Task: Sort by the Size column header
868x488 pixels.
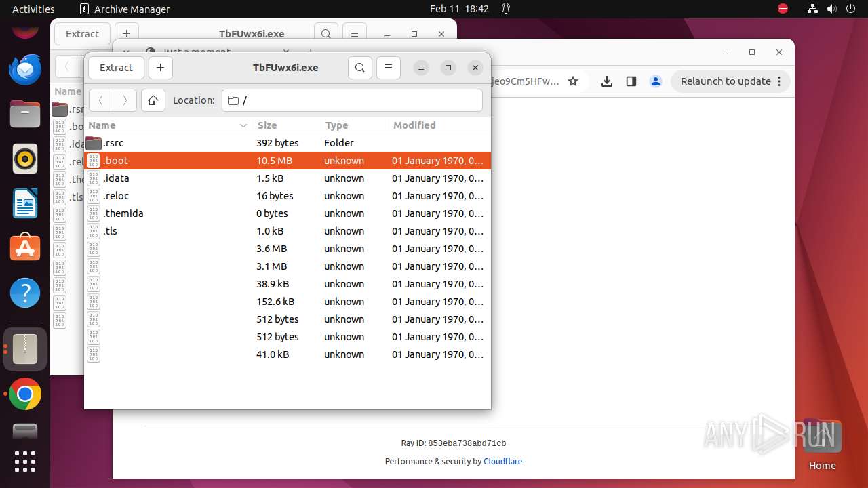Action: [x=286, y=125]
